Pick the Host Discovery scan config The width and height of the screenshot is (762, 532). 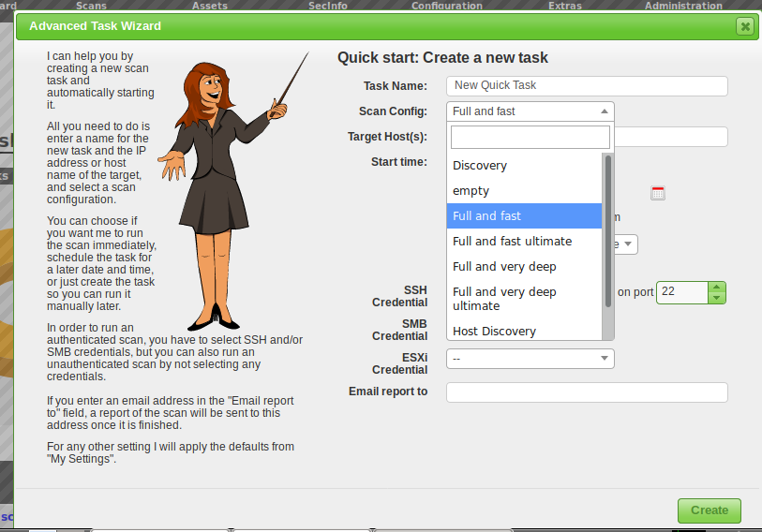pos(495,332)
